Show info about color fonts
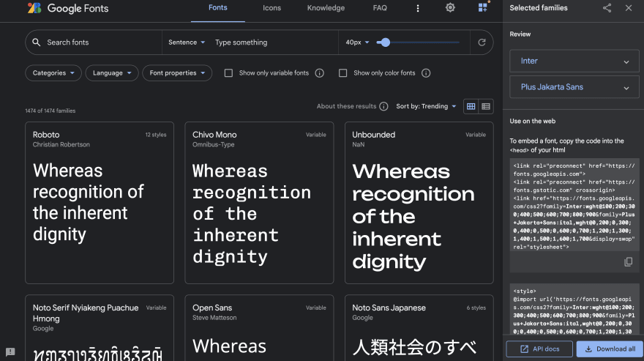Image resolution: width=644 pixels, height=361 pixels. [x=426, y=73]
